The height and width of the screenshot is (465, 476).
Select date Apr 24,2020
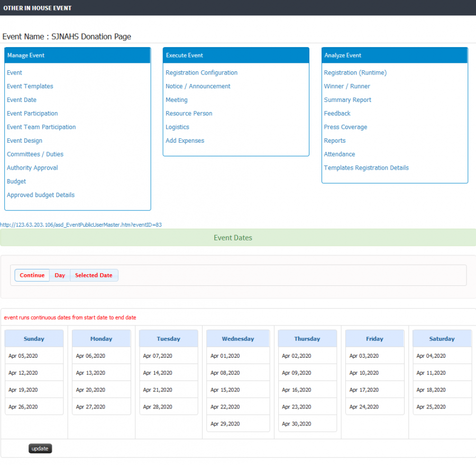click(x=374, y=407)
